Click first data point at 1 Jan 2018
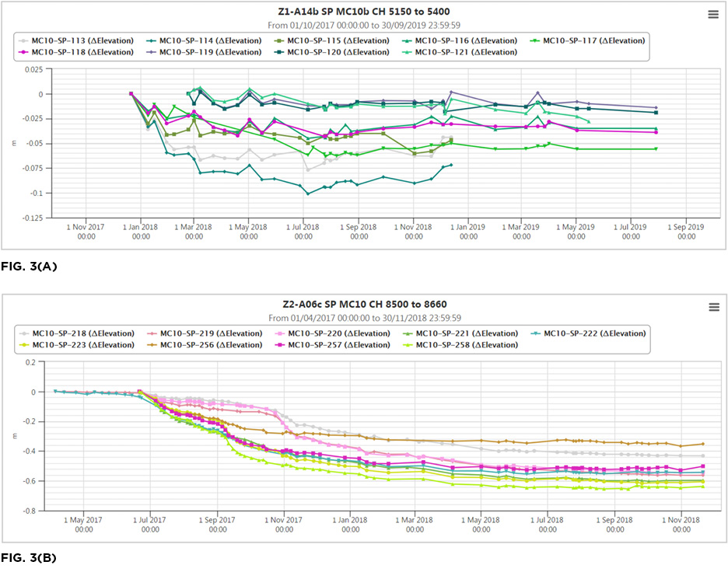This screenshot has height=579, width=728. 131,94
